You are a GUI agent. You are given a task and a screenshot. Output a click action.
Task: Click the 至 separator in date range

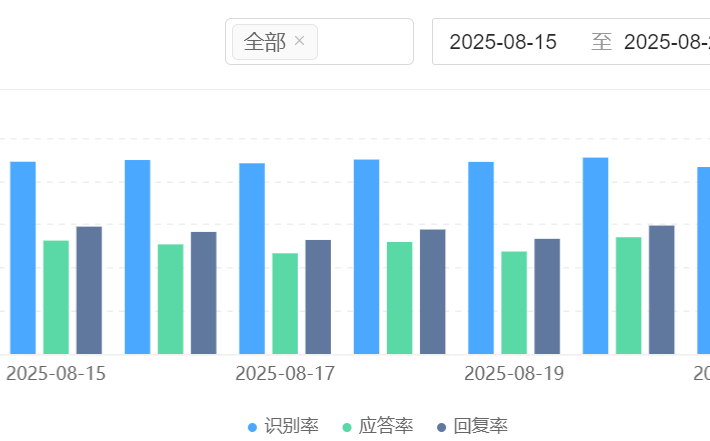(601, 42)
